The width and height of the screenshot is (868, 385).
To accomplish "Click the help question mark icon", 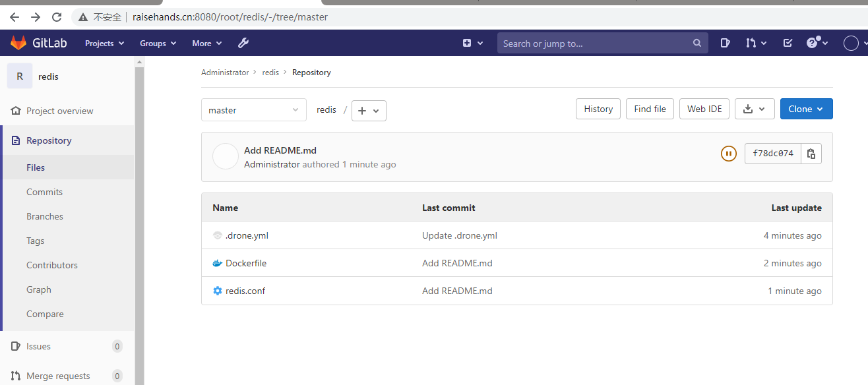I will 813,43.
